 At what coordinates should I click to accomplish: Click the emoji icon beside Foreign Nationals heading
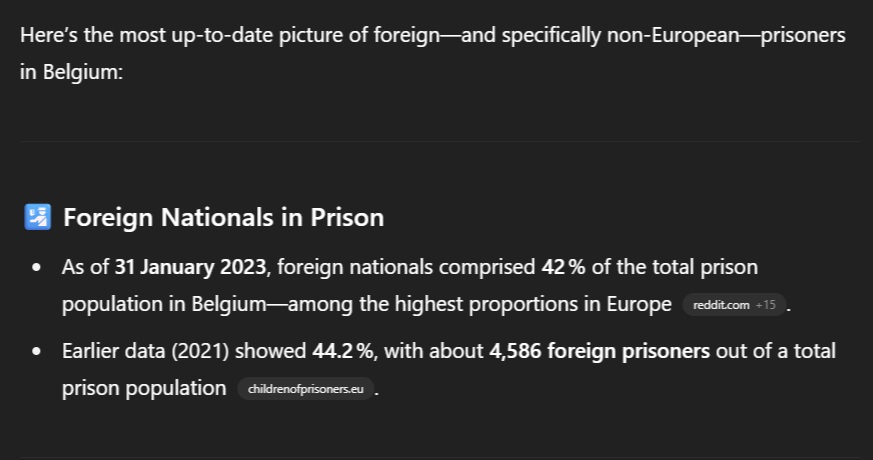[x=37, y=217]
